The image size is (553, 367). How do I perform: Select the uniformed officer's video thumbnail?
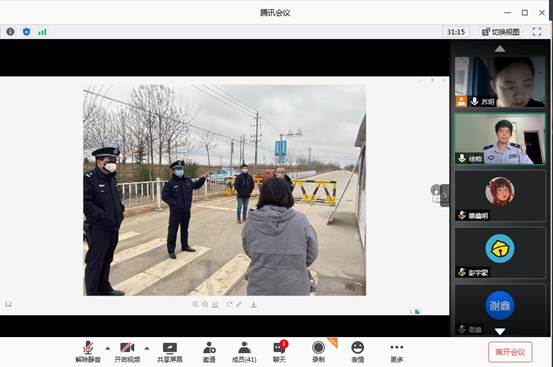click(500, 139)
